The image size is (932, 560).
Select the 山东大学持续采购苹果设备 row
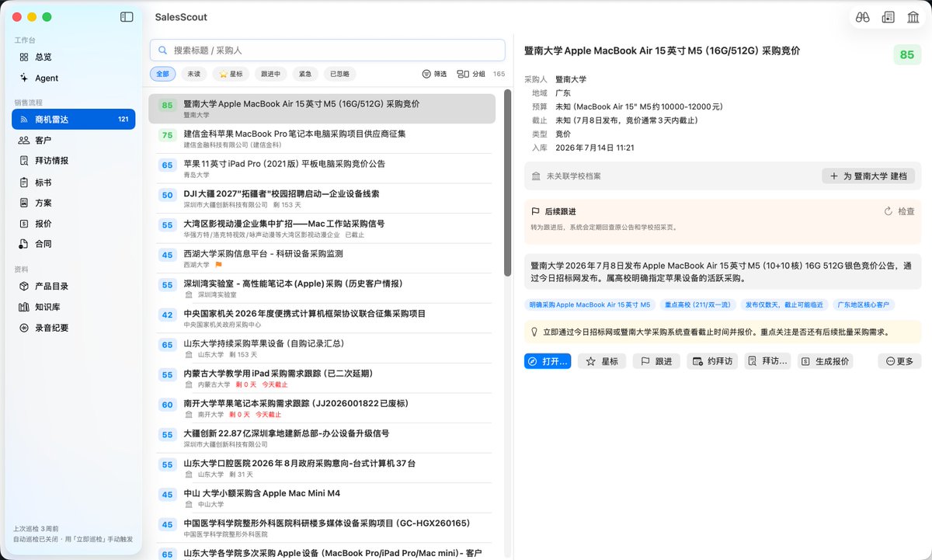pyautogui.click(x=322, y=349)
